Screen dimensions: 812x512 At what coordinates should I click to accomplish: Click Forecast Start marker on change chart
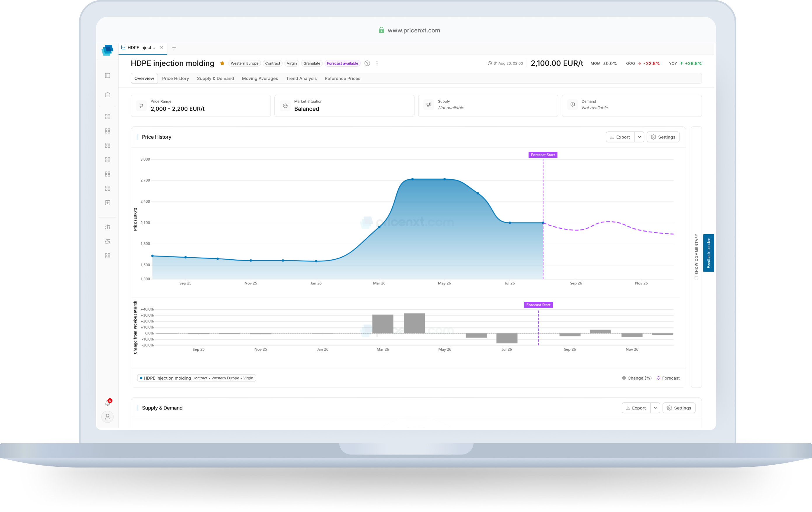coord(538,305)
